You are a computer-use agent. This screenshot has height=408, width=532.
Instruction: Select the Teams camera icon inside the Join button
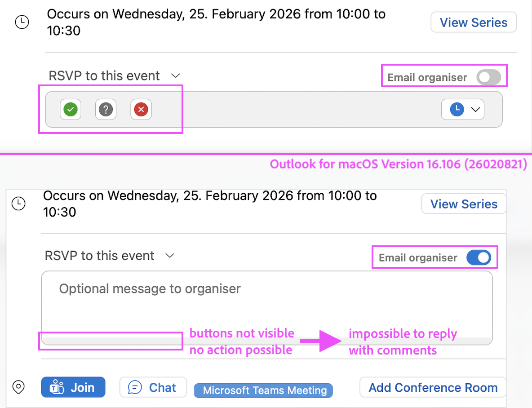pyautogui.click(x=56, y=387)
